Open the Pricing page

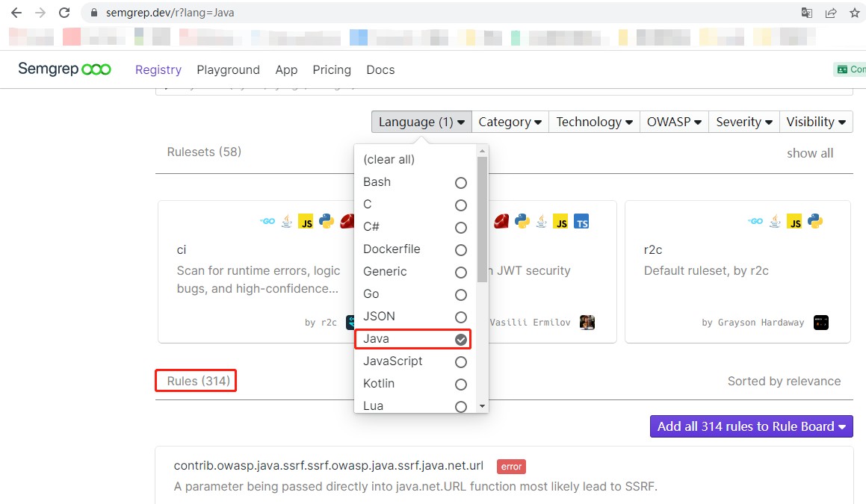point(331,69)
